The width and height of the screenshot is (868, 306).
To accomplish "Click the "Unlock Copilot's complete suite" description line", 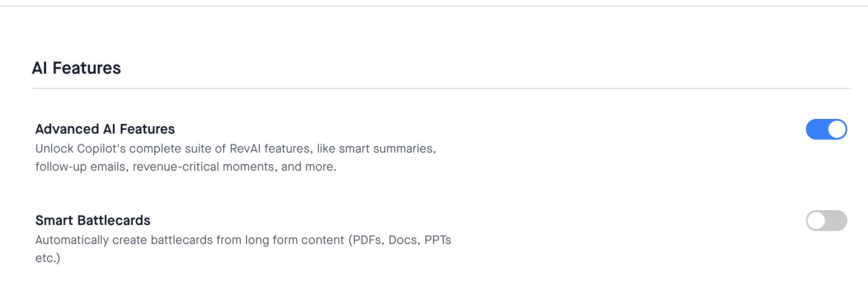I will pyautogui.click(x=236, y=149).
